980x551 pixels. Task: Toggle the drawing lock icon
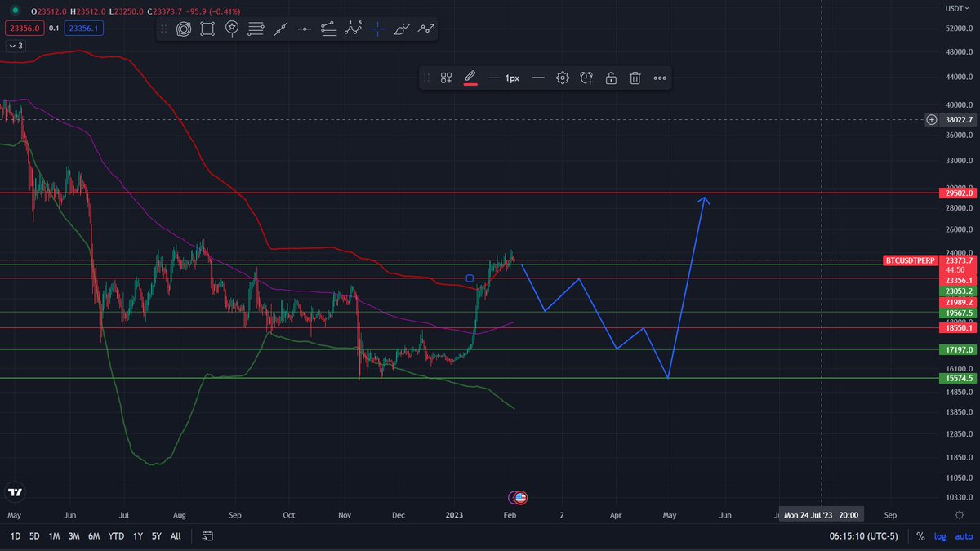point(611,78)
